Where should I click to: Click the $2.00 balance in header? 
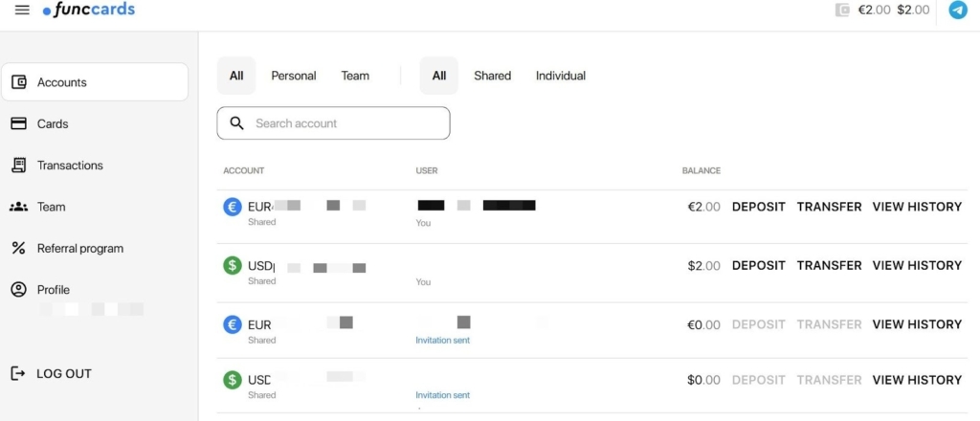913,10
